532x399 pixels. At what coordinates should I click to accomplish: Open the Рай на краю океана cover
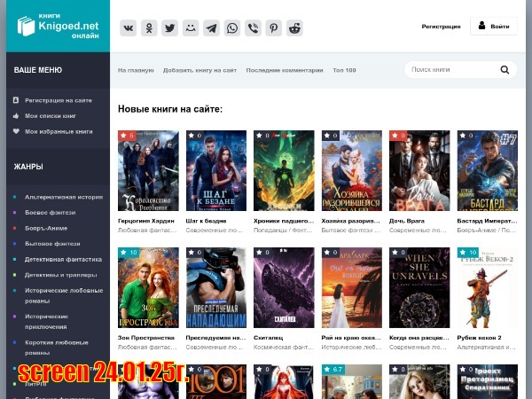click(352, 287)
